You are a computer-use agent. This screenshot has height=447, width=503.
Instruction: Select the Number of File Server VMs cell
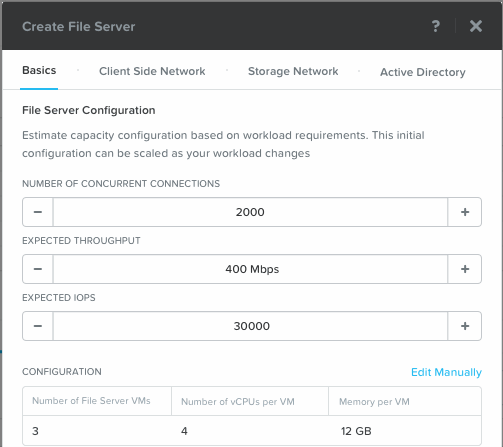(97, 401)
